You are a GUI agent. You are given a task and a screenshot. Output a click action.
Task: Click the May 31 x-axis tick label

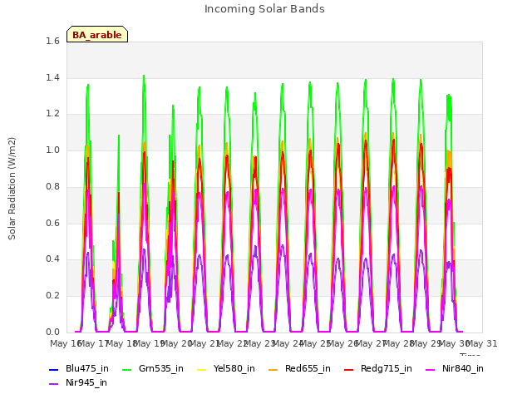tap(482, 343)
